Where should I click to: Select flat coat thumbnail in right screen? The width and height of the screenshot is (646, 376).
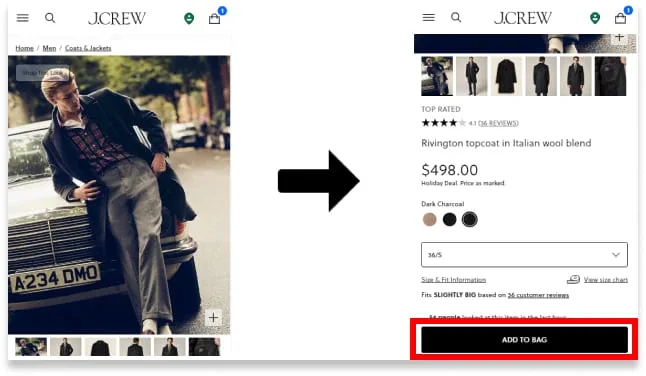tap(506, 76)
